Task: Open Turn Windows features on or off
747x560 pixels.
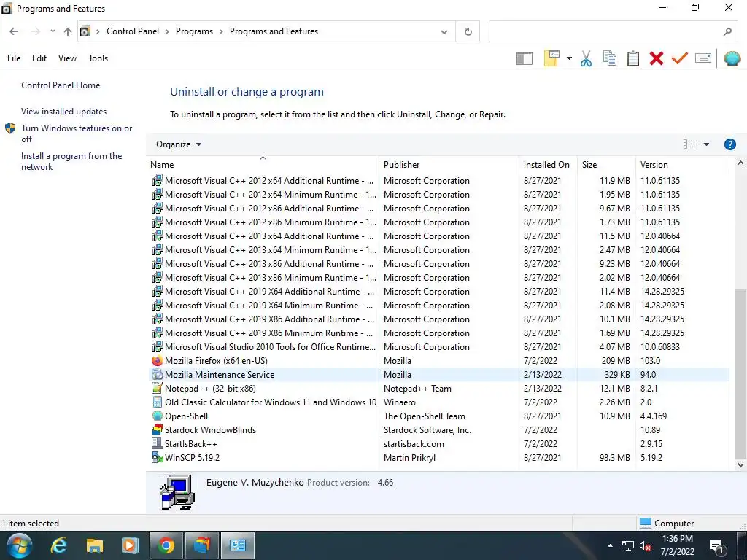Action: point(77,134)
